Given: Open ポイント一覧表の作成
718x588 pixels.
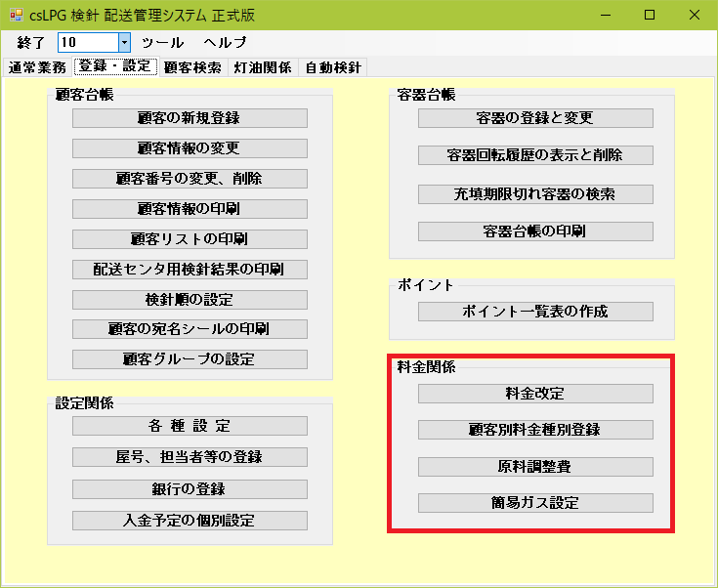Looking at the screenshot, I should (535, 312).
